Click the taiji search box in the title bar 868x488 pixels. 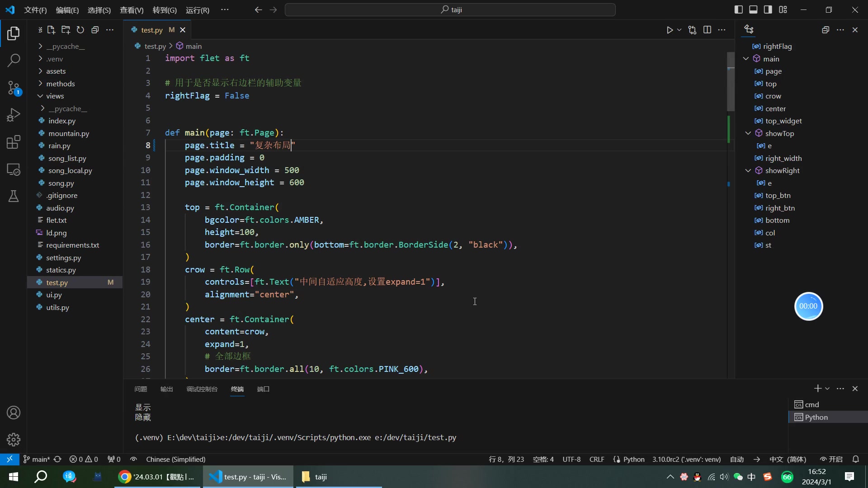[x=450, y=9]
